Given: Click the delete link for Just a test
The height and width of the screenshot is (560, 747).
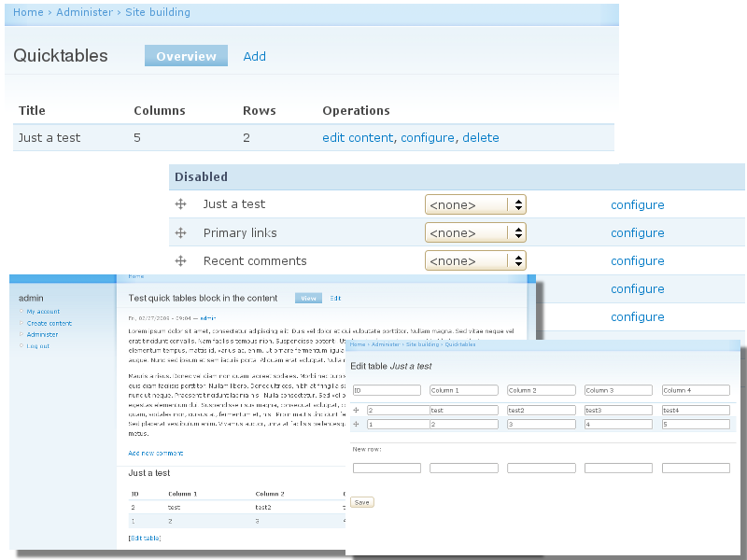Looking at the screenshot, I should [481, 137].
